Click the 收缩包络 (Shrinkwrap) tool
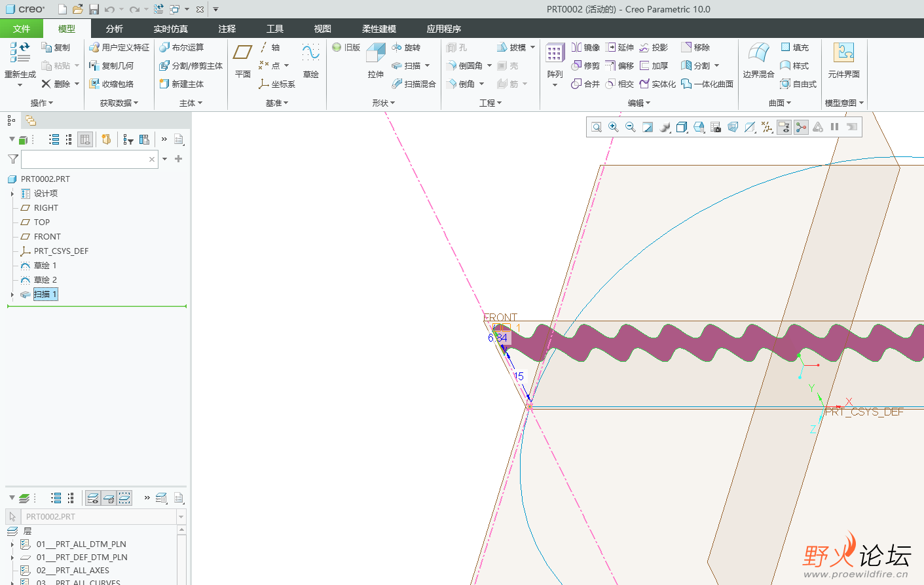 click(111, 84)
